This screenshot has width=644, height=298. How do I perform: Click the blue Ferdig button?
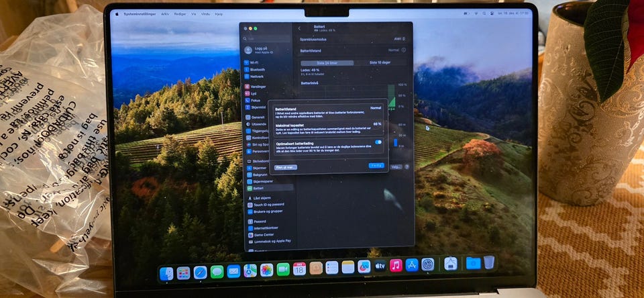[x=376, y=165]
